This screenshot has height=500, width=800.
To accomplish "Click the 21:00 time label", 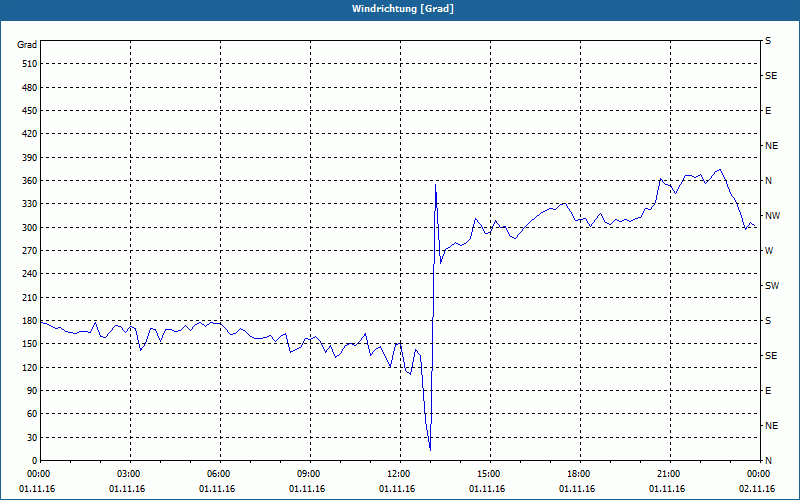I will coord(670,474).
